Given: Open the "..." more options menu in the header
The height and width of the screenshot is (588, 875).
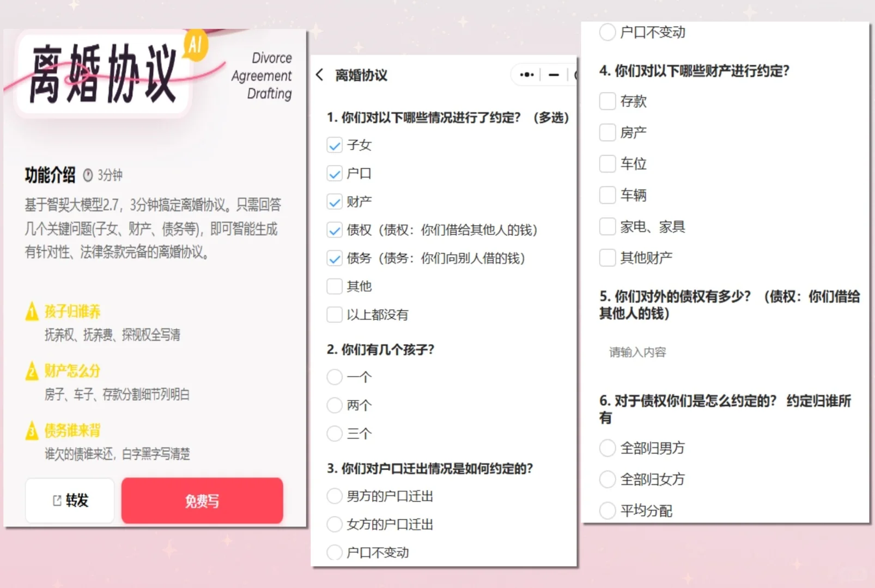Looking at the screenshot, I should click(525, 75).
